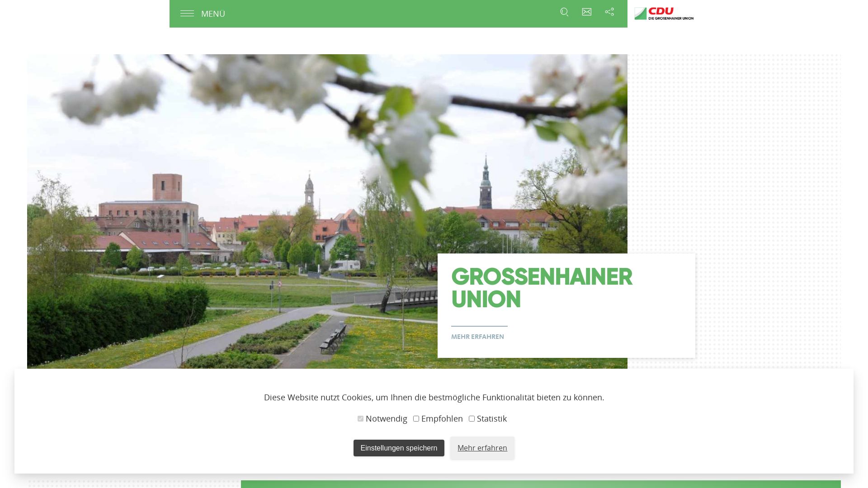This screenshot has height=488, width=868.
Task: Open the search magnifier icon
Action: (x=564, y=12)
